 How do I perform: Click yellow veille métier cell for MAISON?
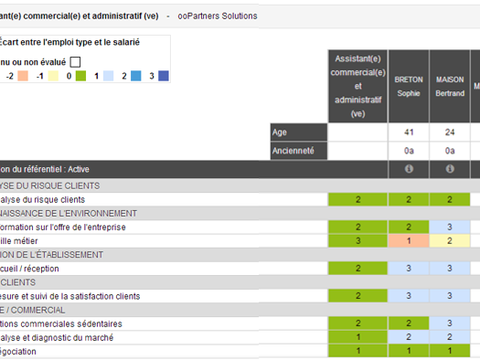(x=450, y=241)
